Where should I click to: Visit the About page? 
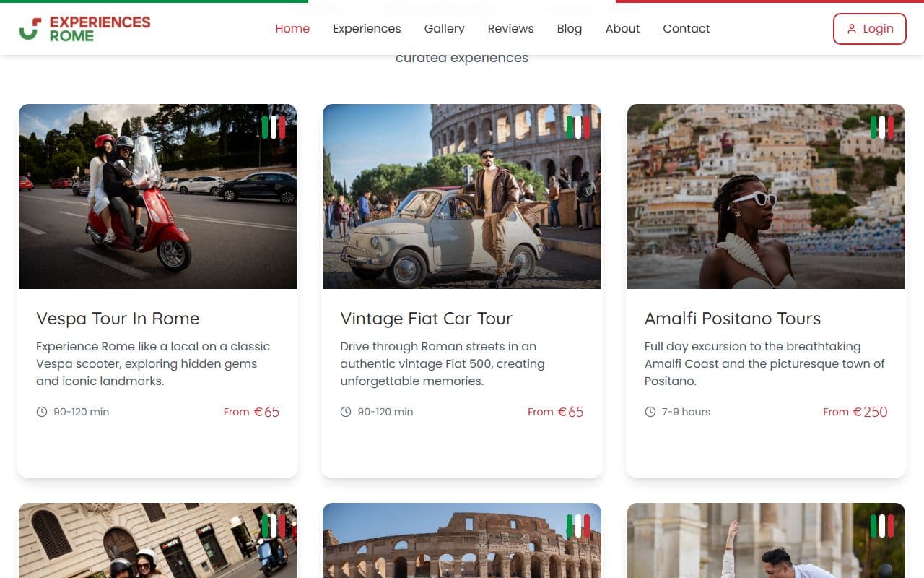click(x=623, y=29)
